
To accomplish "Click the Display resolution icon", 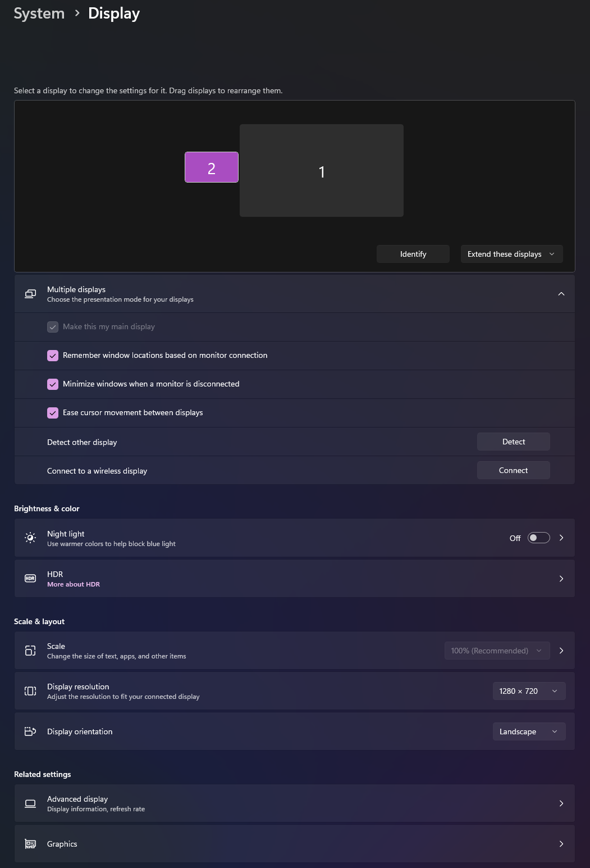I will click(30, 691).
